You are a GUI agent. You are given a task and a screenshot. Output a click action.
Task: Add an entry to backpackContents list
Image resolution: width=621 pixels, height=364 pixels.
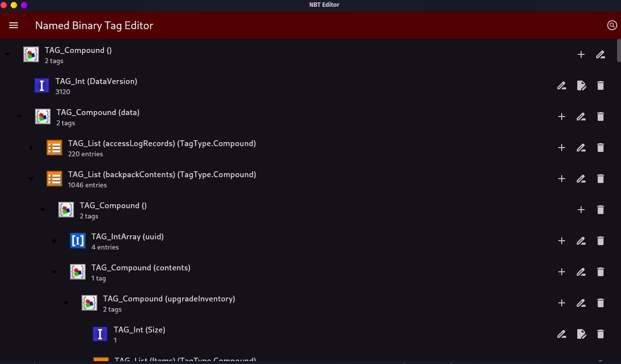pos(562,179)
